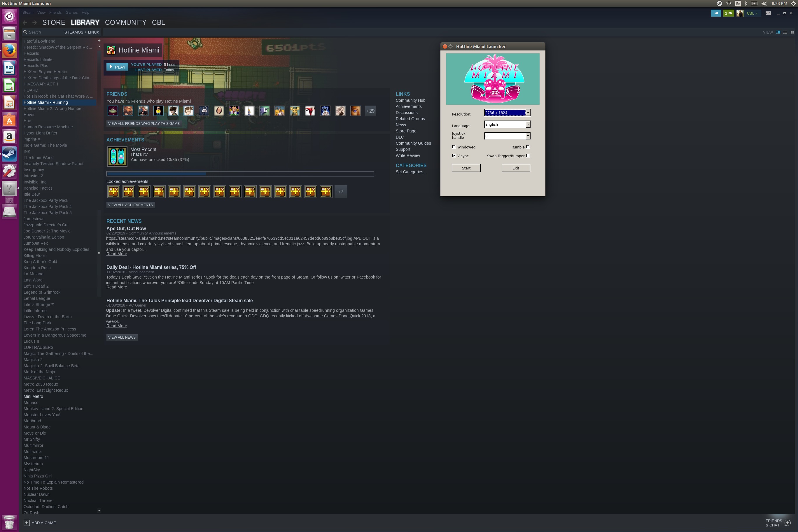This screenshot has width=798, height=532.
Task: Click the plus icon atop game list
Action: [x=99, y=41]
